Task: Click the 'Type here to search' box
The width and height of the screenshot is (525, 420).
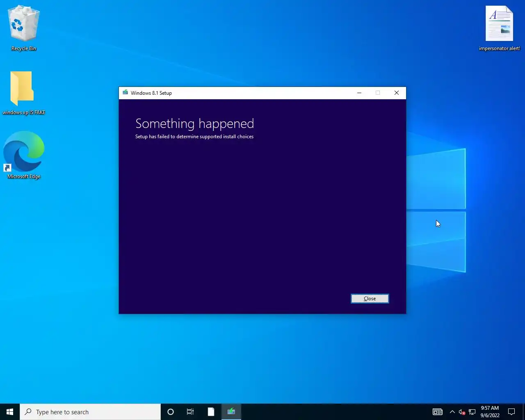Action: tap(90, 412)
